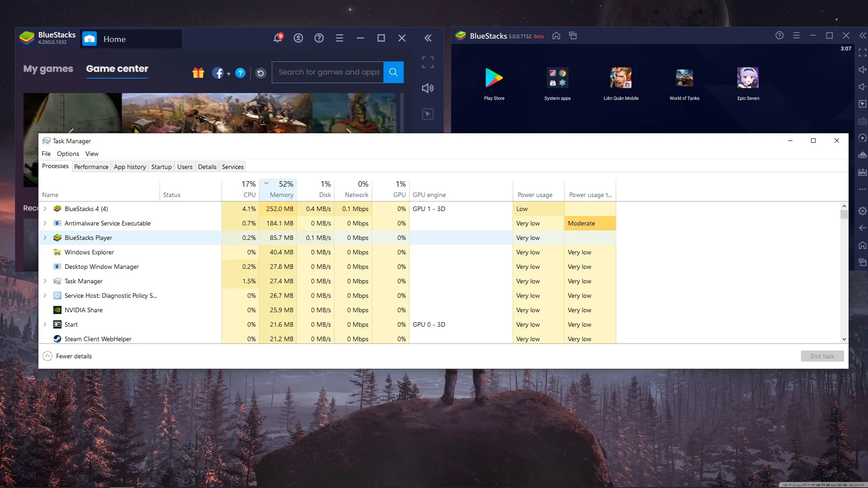
Task: Collapse BlueStacks 4 sidebar with double arrow
Action: [x=428, y=38]
